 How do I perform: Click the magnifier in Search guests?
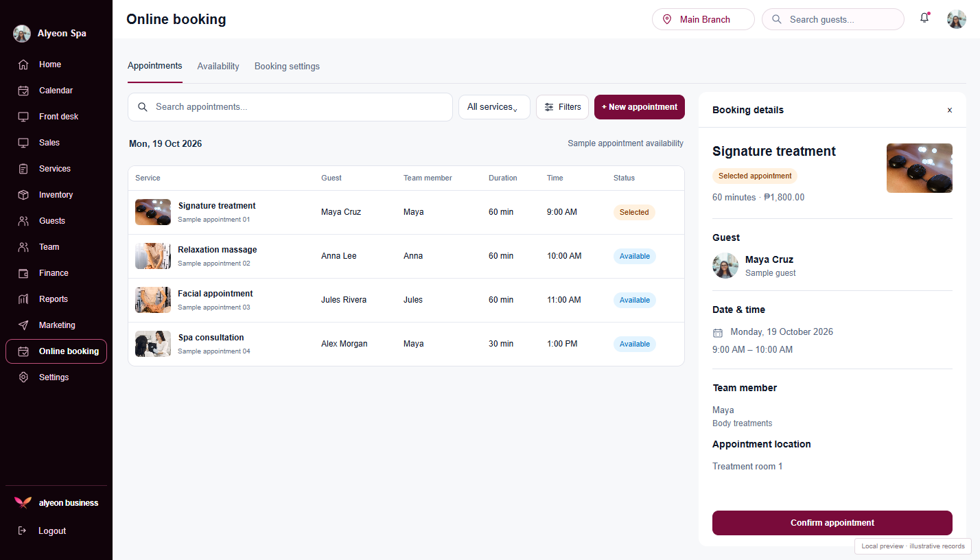click(x=777, y=19)
